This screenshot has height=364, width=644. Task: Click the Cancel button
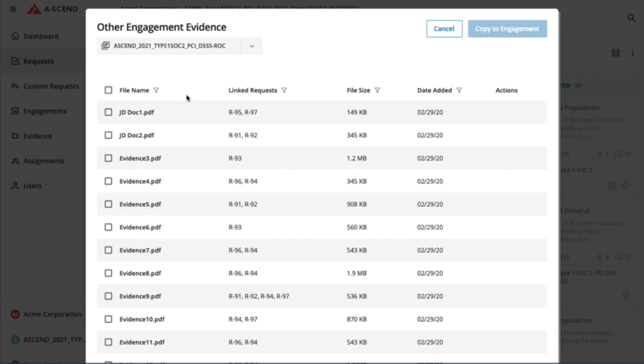click(444, 29)
